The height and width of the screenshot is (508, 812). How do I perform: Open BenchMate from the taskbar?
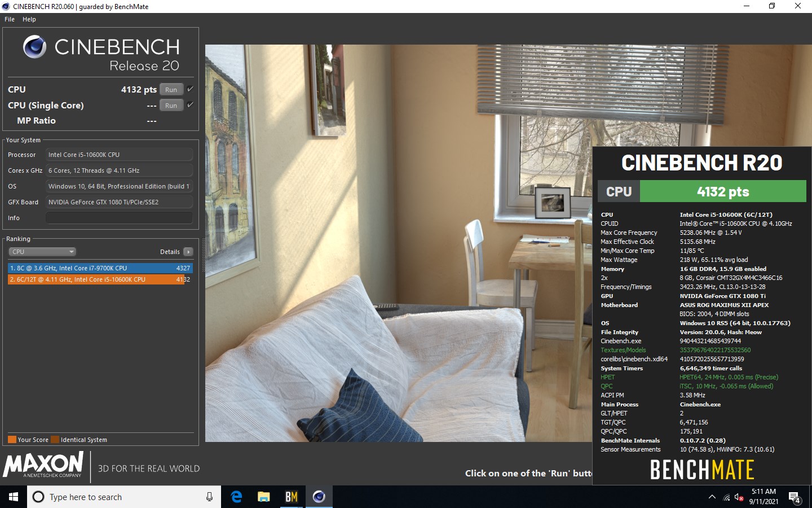point(291,497)
